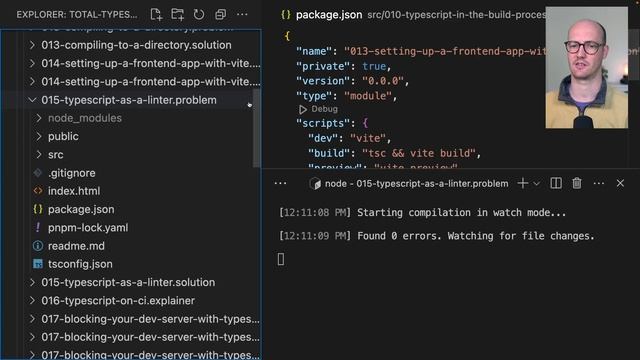Click the New Folder icon in Explorer

click(178, 15)
